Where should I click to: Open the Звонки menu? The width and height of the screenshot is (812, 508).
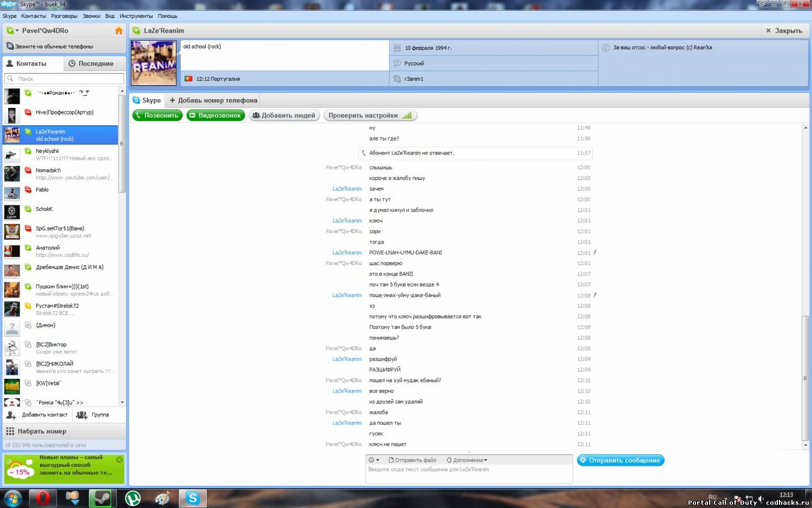[92, 16]
